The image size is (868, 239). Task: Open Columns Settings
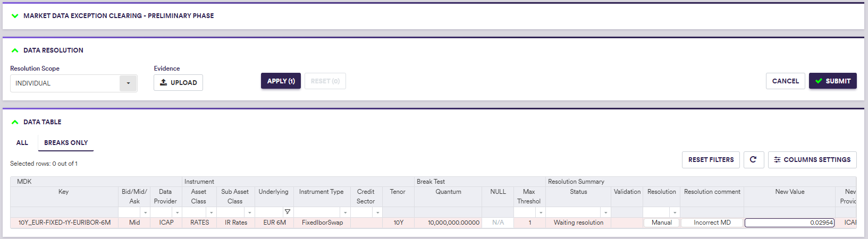pyautogui.click(x=812, y=160)
